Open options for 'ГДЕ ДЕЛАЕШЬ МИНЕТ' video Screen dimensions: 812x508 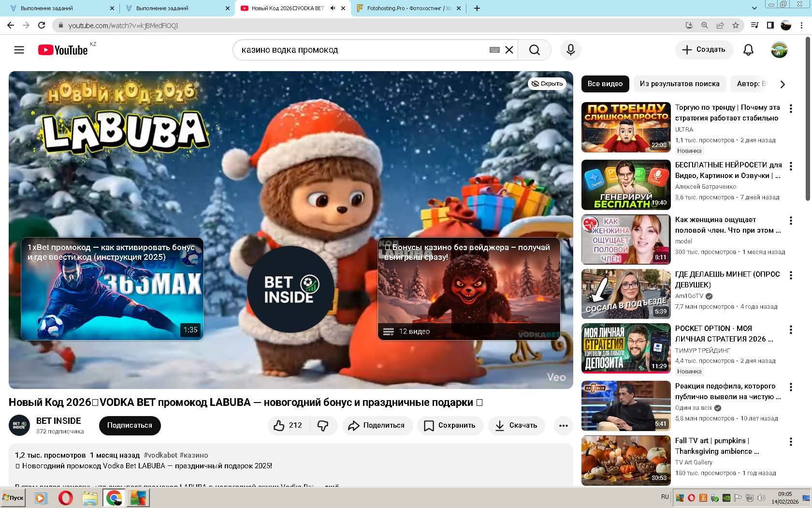pos(791,275)
